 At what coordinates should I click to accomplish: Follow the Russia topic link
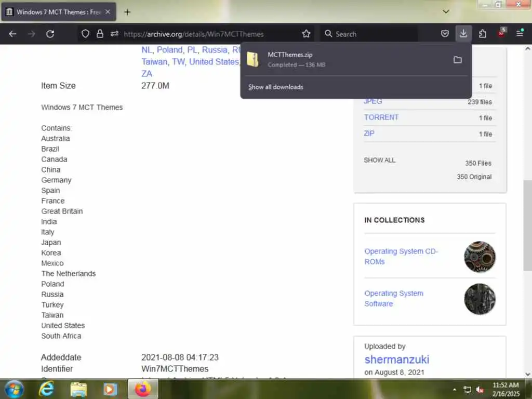(x=215, y=50)
